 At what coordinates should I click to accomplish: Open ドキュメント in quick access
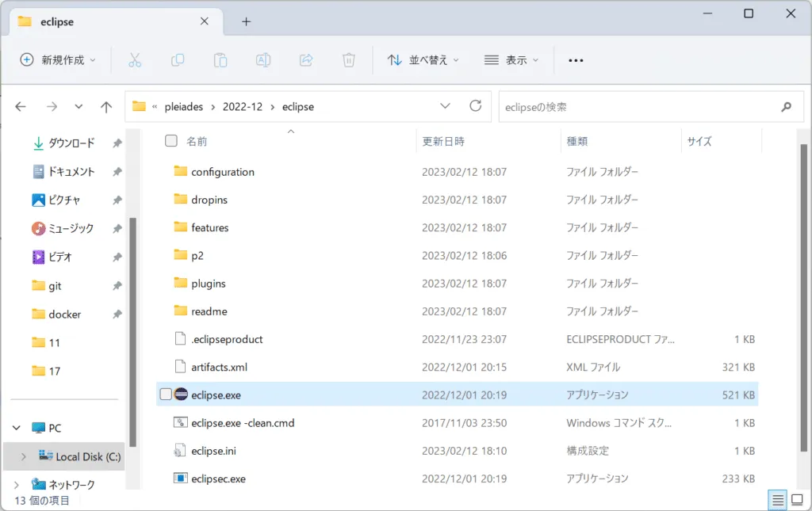coord(71,171)
